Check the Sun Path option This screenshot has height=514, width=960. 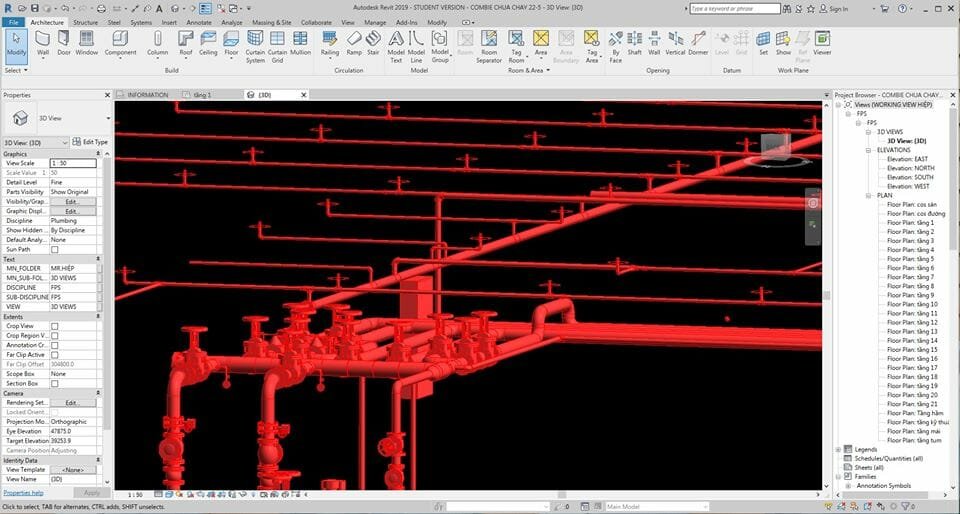(x=55, y=249)
